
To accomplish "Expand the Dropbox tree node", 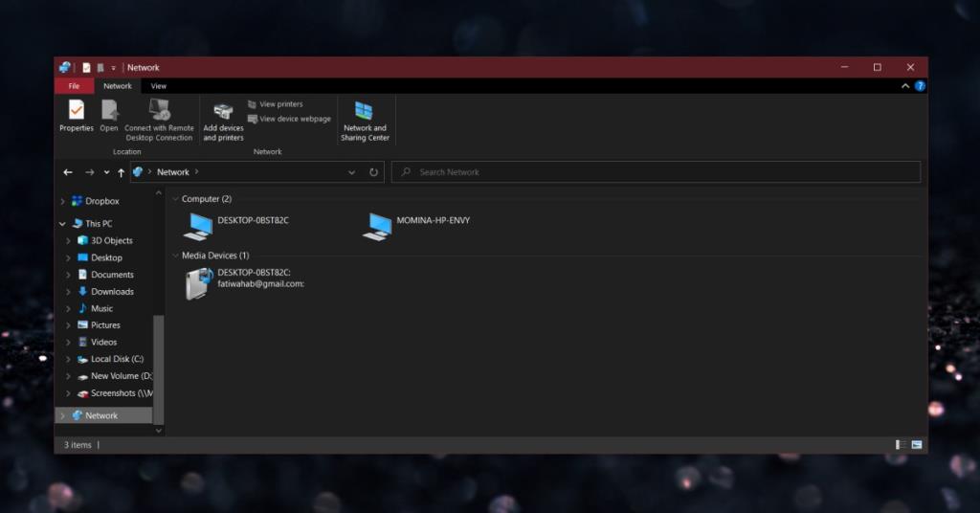I will (62, 201).
